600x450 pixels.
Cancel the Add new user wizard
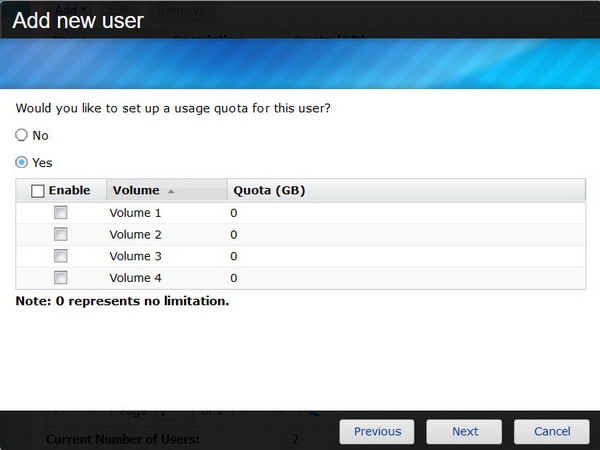[552, 432]
